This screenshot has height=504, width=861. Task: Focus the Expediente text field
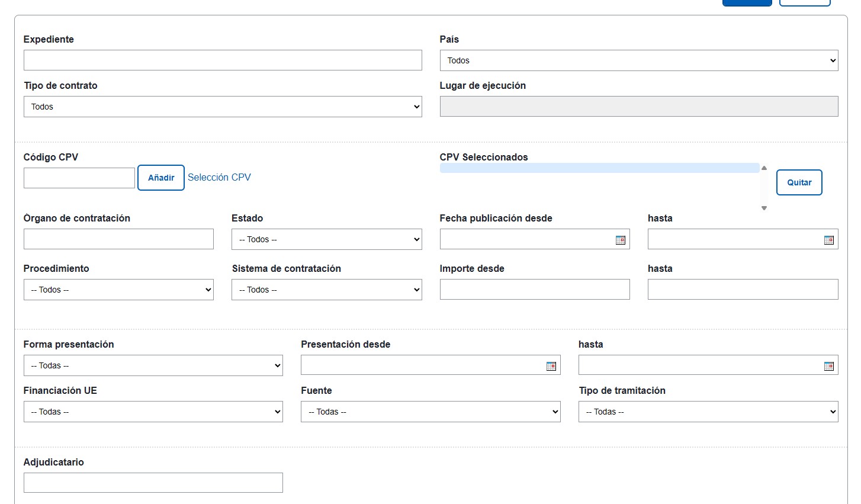coord(223,60)
